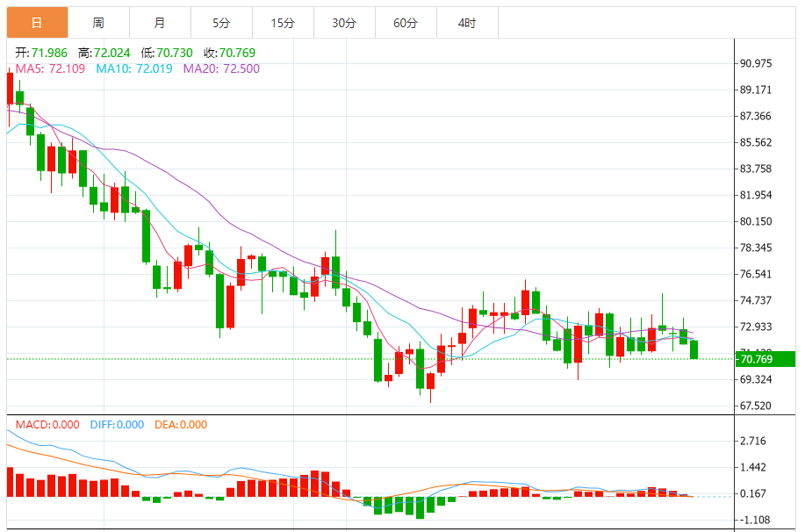This screenshot has width=805, height=532.
Task: Click the MACD:0.000 indicator label
Action: tap(47, 425)
